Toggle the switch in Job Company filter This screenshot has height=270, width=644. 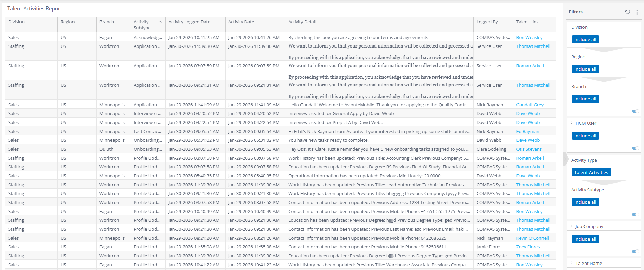click(x=635, y=251)
